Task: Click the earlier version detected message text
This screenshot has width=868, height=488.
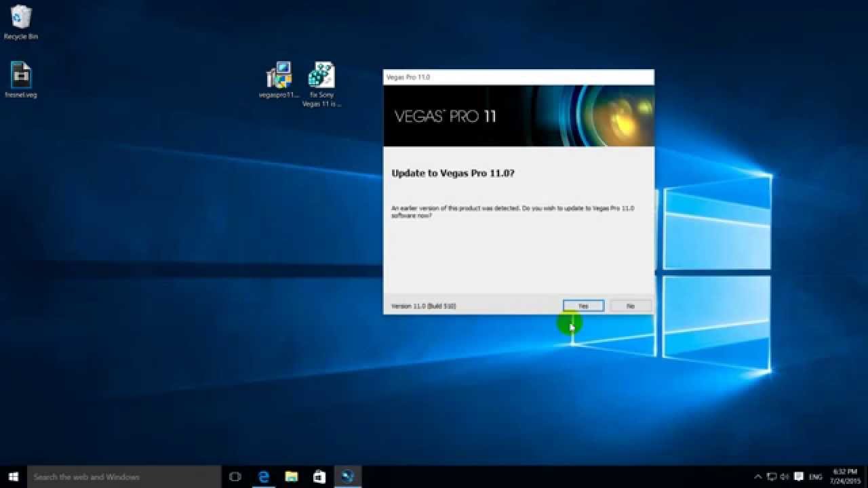Action: click(513, 211)
